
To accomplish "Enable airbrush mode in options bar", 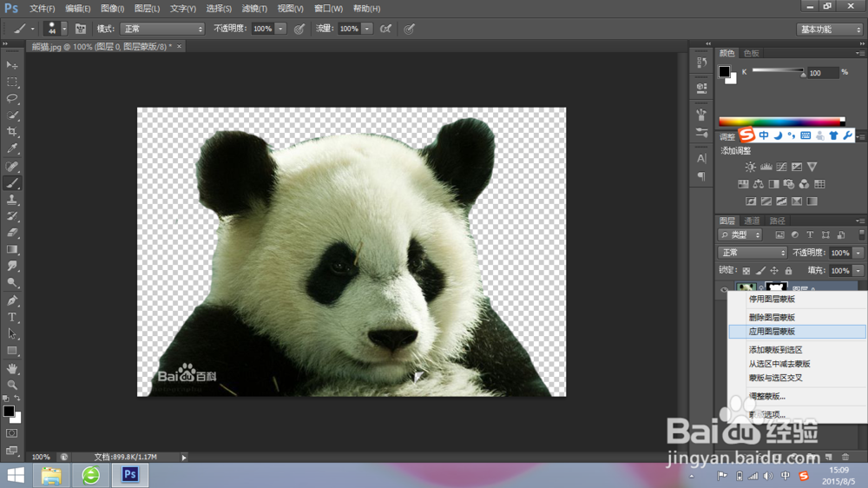I will (x=386, y=29).
